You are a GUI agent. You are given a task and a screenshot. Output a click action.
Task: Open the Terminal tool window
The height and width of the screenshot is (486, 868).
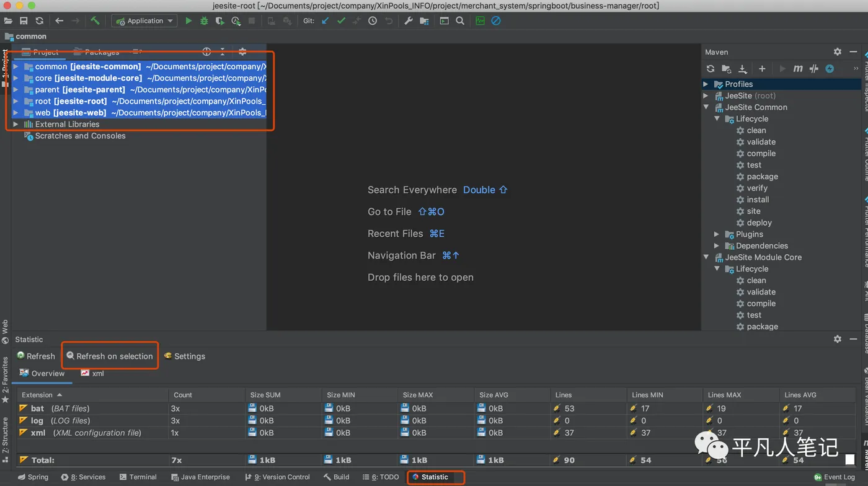pos(138,477)
